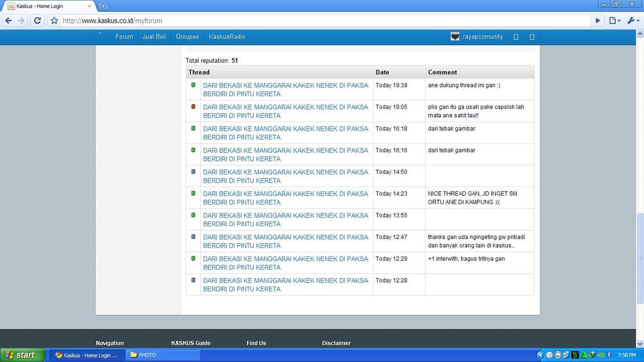Bookmark this page with the star icon
The height and width of the screenshot is (362, 644).
(x=54, y=21)
